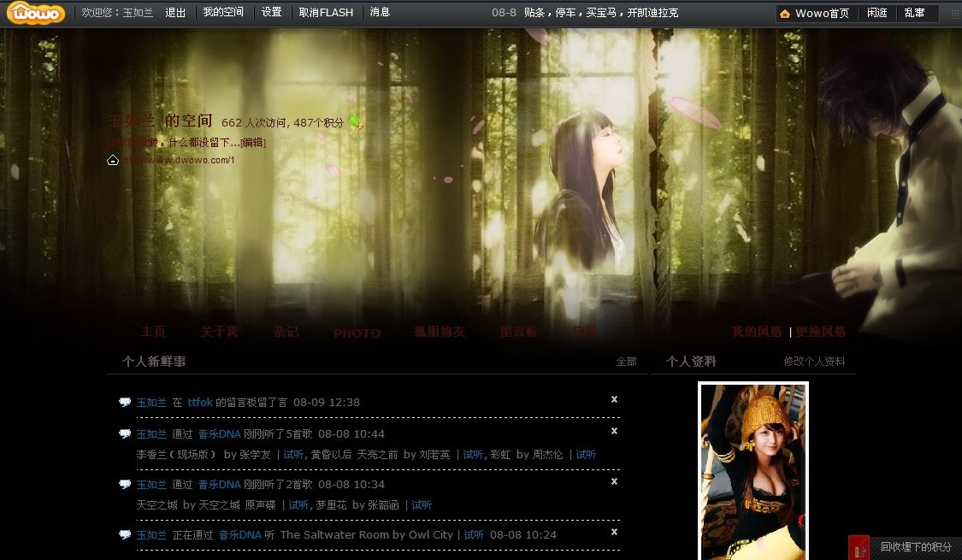Image resolution: width=962 pixels, height=560 pixels.
Task: Click the white home icon beside dwowo.com URL
Action: pyautogui.click(x=113, y=160)
